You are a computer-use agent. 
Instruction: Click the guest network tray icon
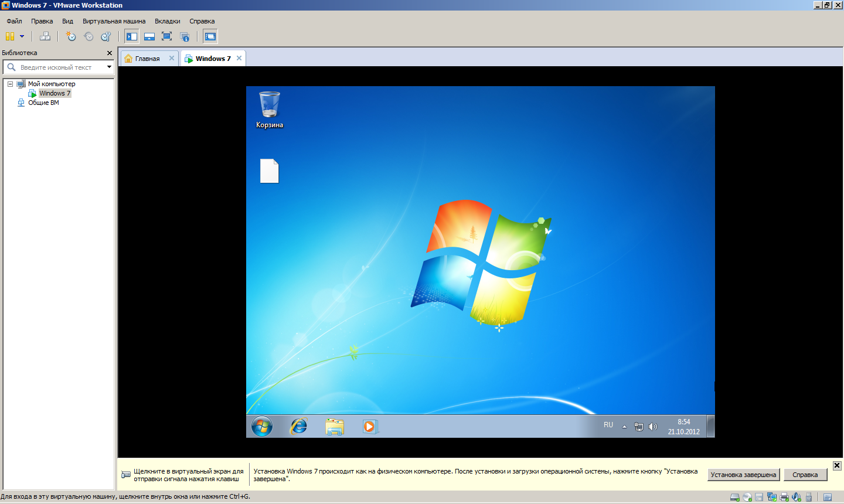(639, 427)
